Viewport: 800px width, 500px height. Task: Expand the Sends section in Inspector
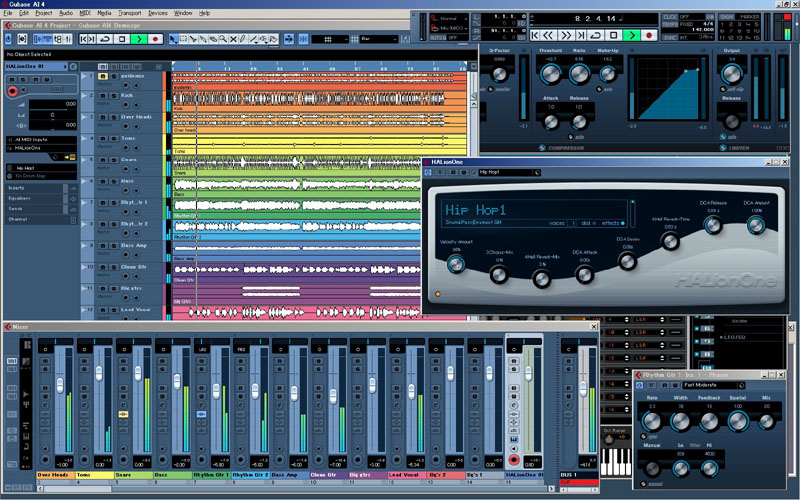tap(41, 209)
